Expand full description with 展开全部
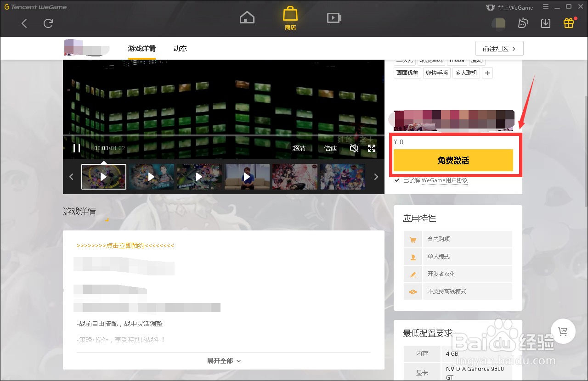Image resolution: width=588 pixels, height=381 pixels. coord(224,361)
